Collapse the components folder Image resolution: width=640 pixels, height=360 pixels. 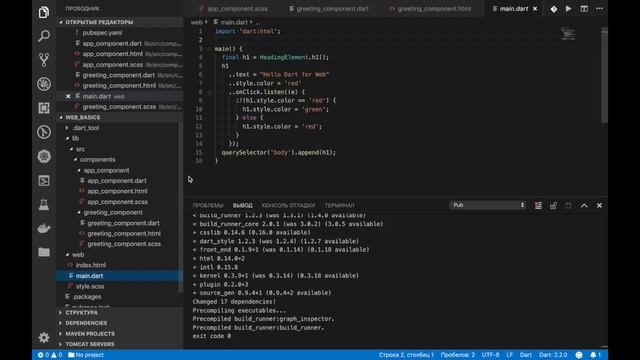(97, 160)
